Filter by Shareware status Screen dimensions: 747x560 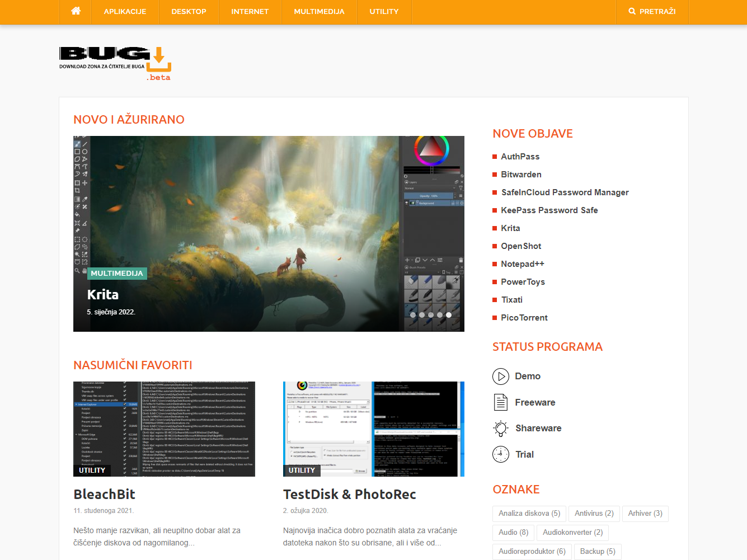pos(538,429)
